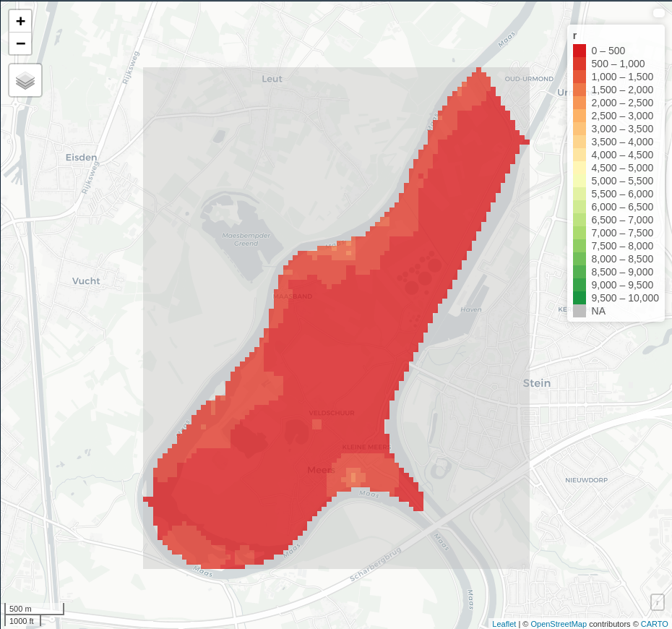Viewport: 672px width, 629px height.
Task: Zoom in using the plus icon
Action: pyautogui.click(x=20, y=21)
